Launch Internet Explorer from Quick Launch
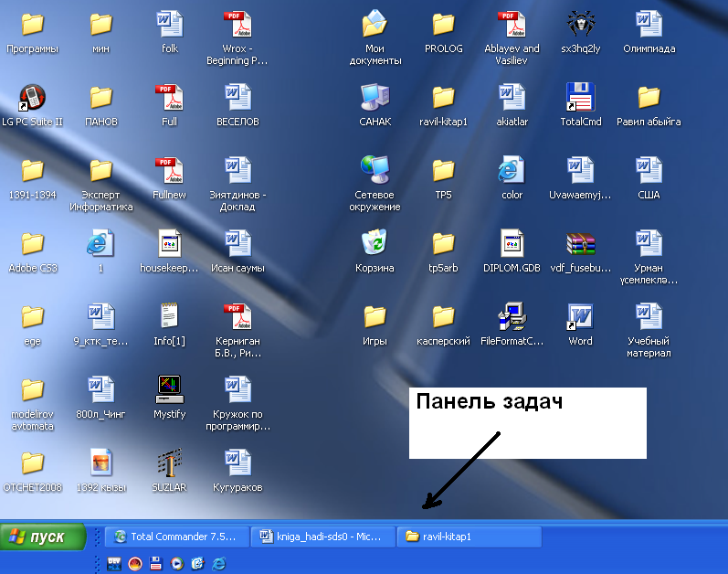The height and width of the screenshot is (574, 728). tap(218, 564)
